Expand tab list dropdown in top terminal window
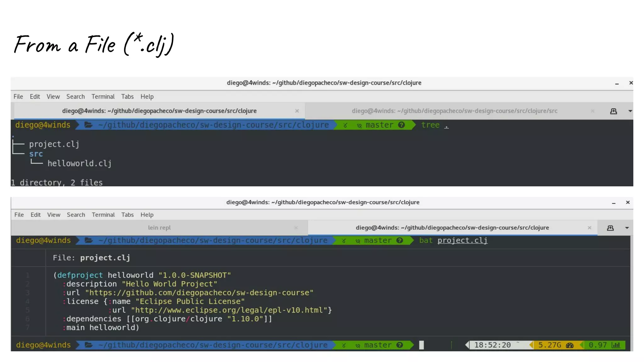 (630, 111)
